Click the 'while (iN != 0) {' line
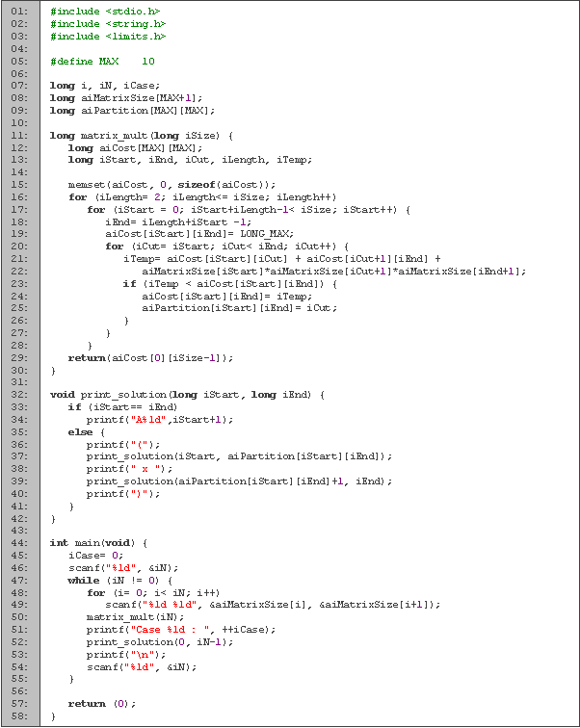This screenshot has height=728, width=580. click(x=120, y=581)
